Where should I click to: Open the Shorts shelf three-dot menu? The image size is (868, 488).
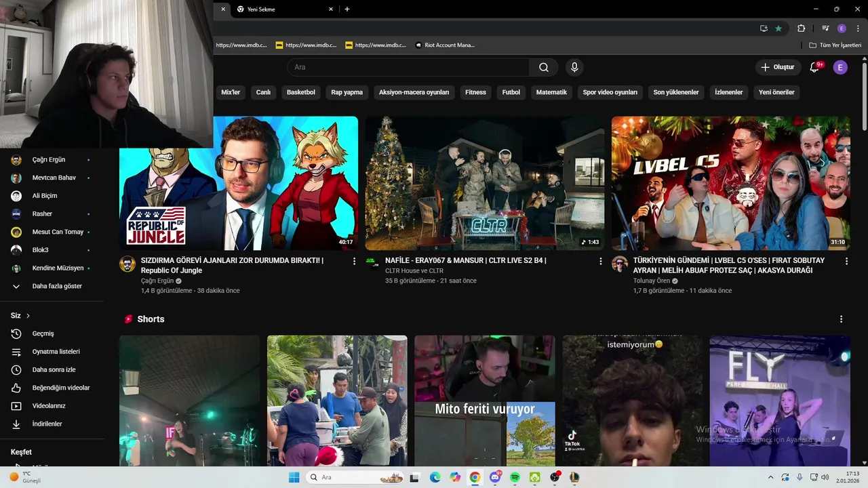point(841,319)
